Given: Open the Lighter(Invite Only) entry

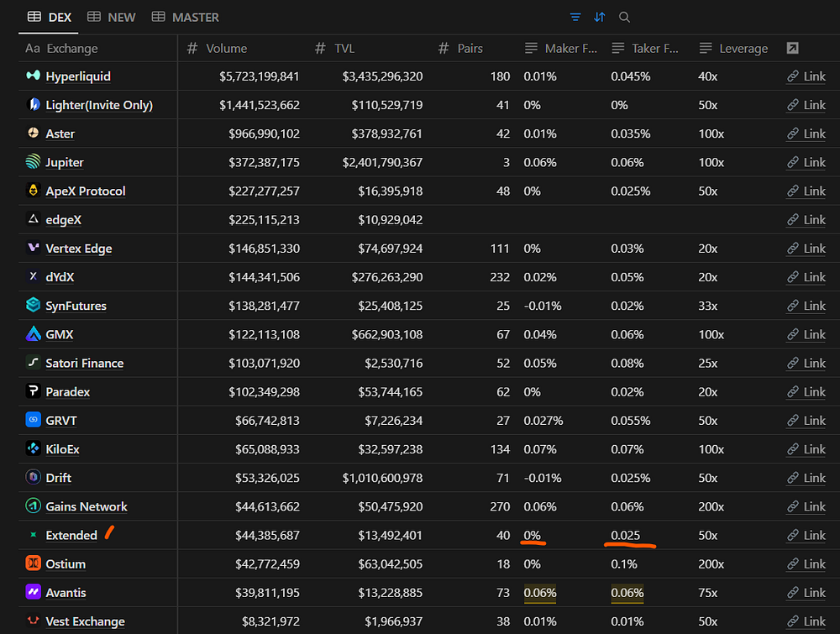Looking at the screenshot, I should point(99,105).
